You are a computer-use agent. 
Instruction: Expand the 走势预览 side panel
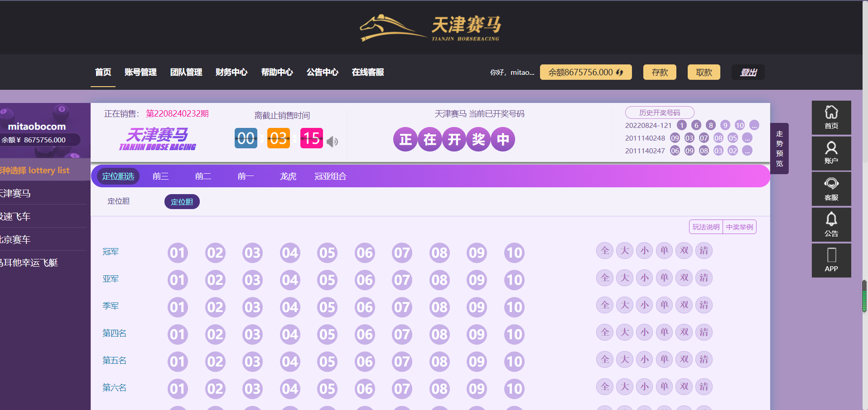[779, 148]
